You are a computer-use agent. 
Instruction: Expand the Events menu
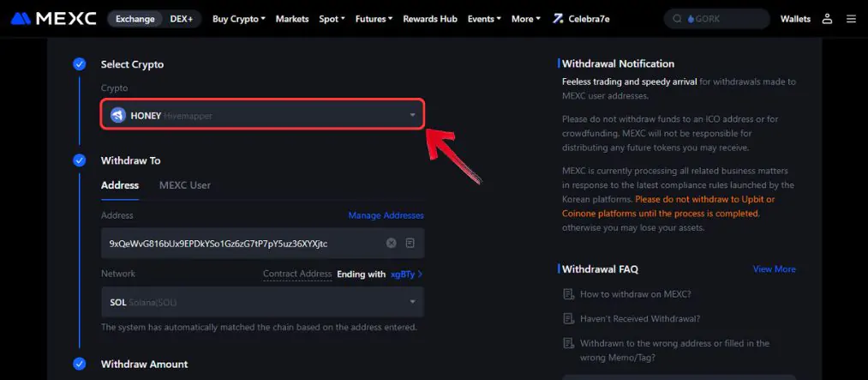(484, 19)
